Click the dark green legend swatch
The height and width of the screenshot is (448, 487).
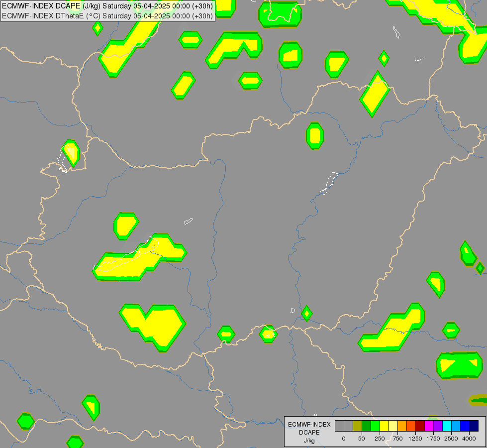point(367,426)
